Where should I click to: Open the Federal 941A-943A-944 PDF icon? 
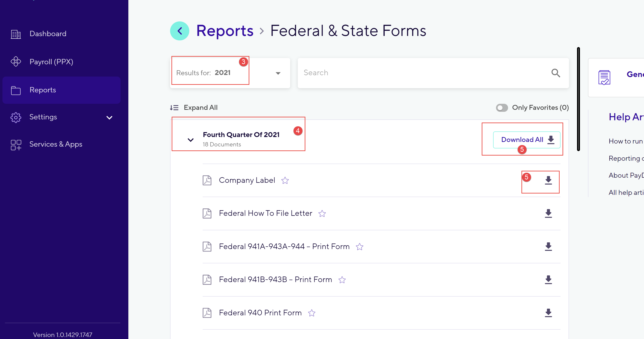coord(207,247)
